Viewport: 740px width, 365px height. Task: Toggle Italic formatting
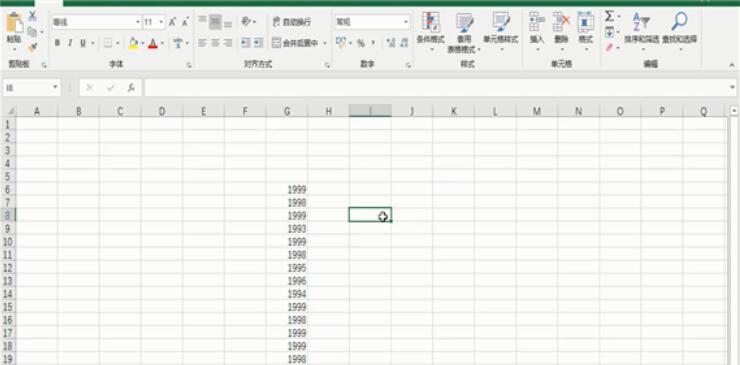[x=70, y=43]
